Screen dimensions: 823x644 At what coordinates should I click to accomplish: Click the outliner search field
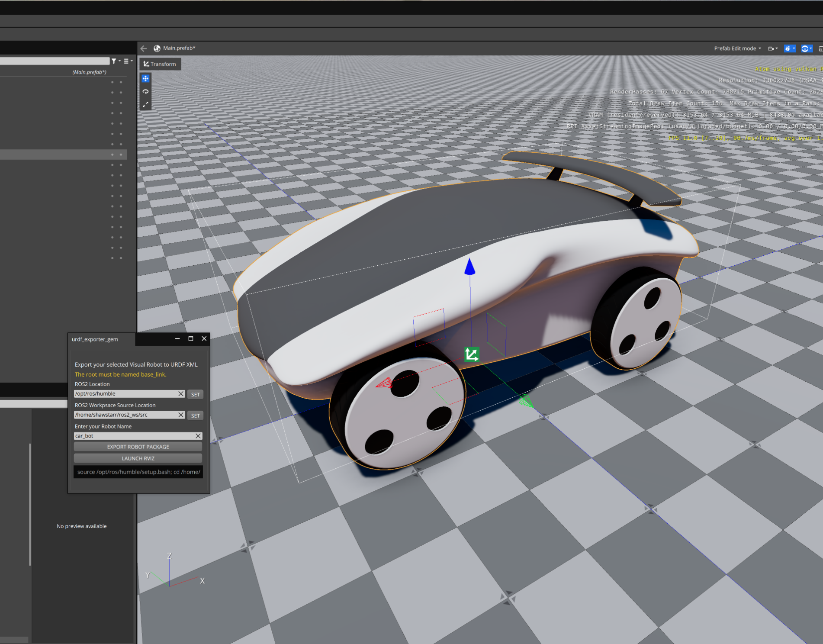pos(55,61)
